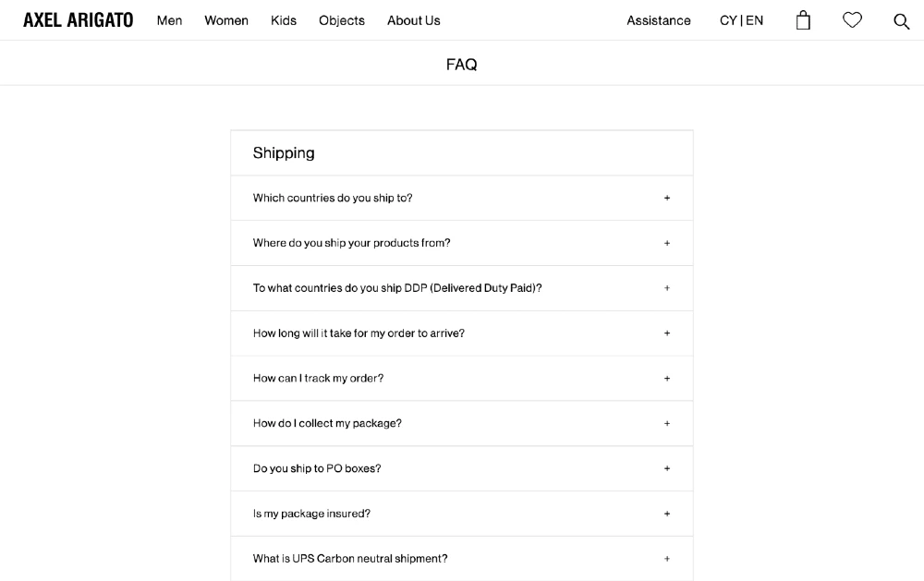Click the AXEL ARIGATO logo
Screen dimensions: 924x581
pos(79,20)
